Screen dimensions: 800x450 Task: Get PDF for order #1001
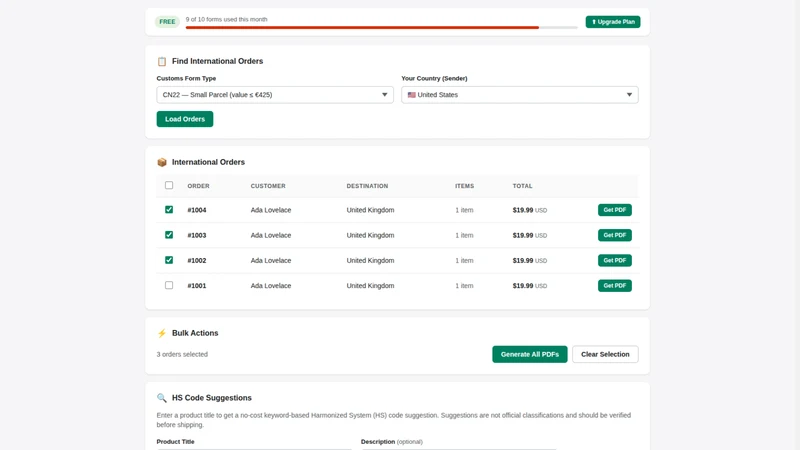pyautogui.click(x=615, y=286)
